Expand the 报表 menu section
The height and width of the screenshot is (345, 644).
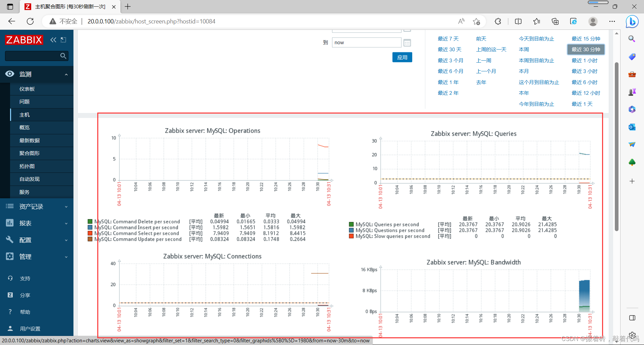66,223
